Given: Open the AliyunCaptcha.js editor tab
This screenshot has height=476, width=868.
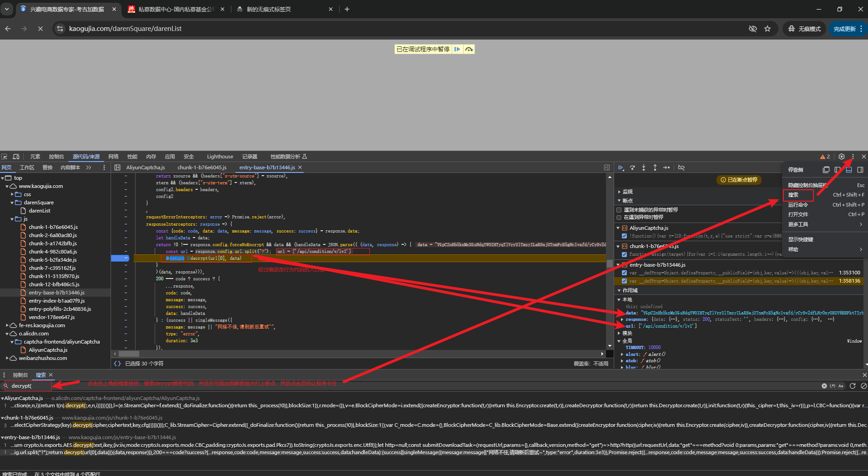Looking at the screenshot, I should [x=146, y=167].
